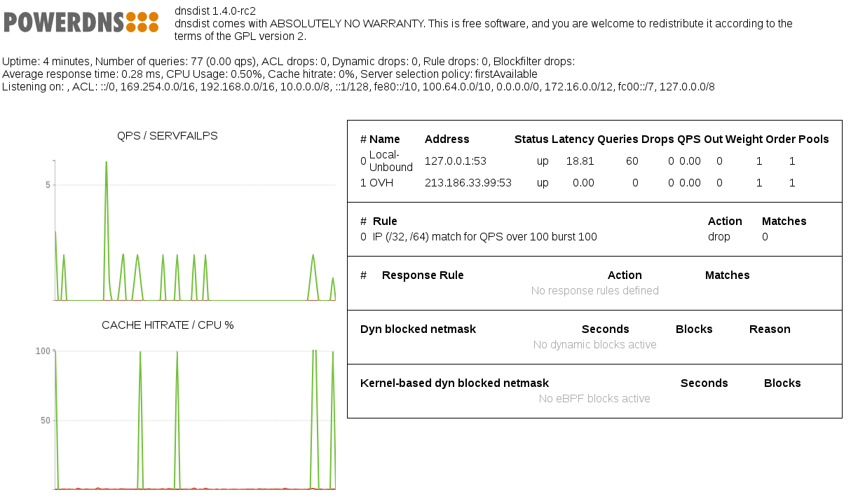Click the QPS / SERVFAILPS chart title

click(x=168, y=136)
